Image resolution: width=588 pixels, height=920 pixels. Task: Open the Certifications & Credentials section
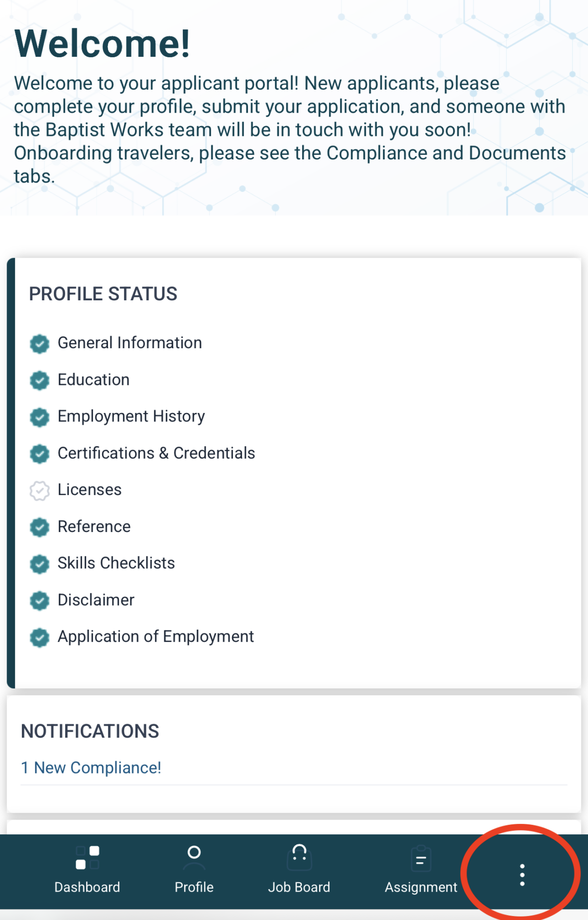[x=156, y=453]
